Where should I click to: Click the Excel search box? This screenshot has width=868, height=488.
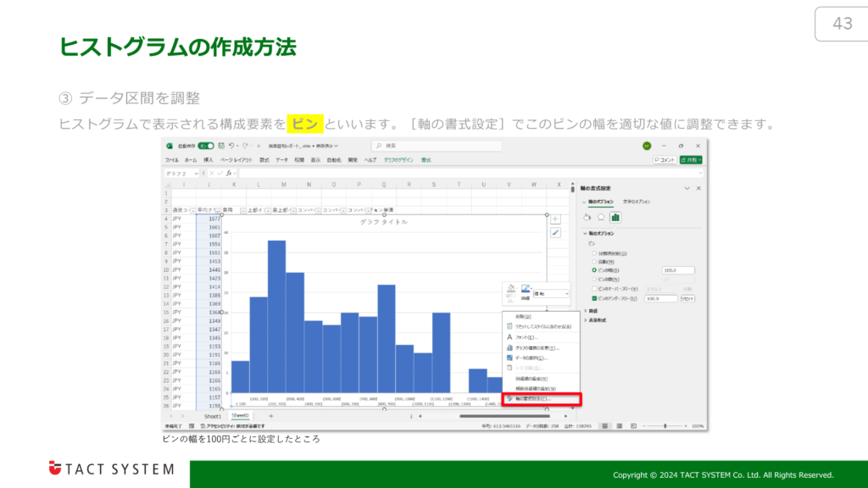(437, 146)
